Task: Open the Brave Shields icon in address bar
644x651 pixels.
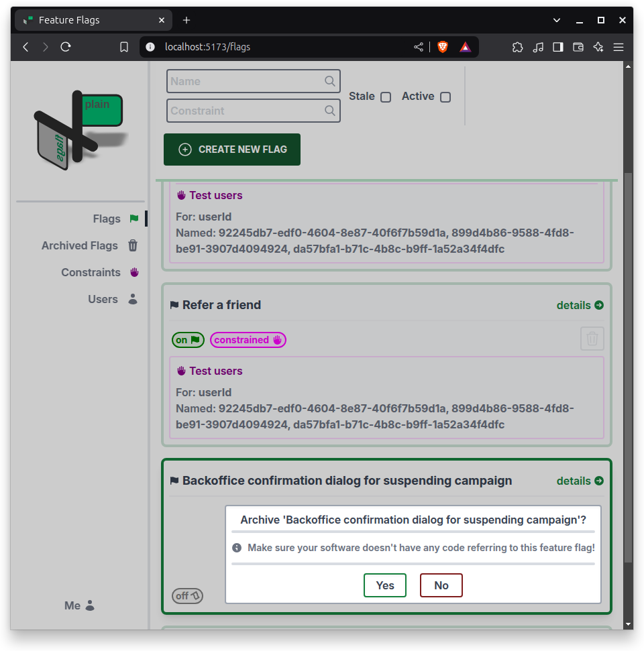Action: [443, 47]
